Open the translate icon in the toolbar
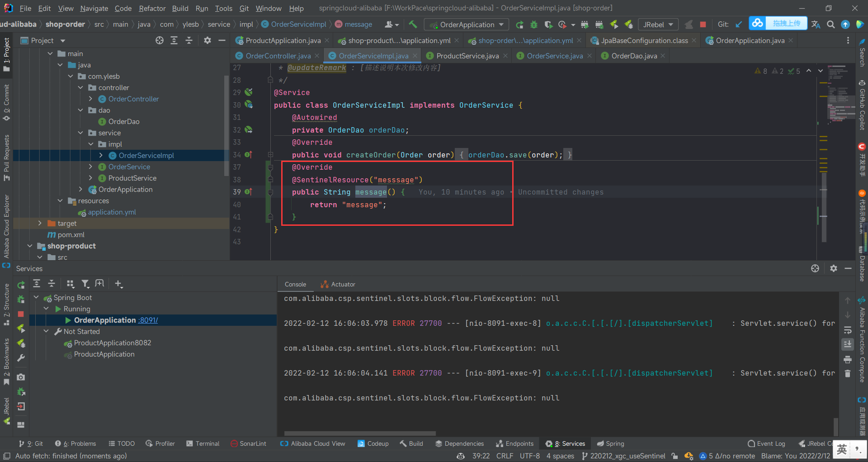Viewport: 868px width, 462px height. 816,24
